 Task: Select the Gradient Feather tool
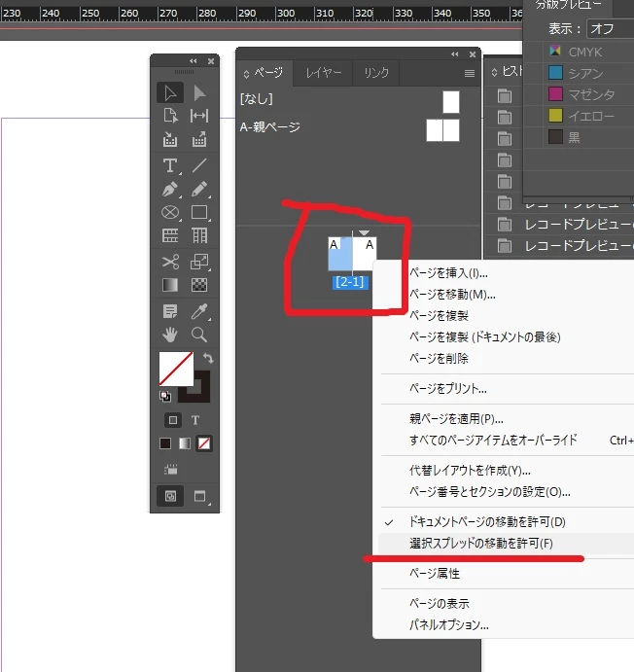tap(199, 285)
